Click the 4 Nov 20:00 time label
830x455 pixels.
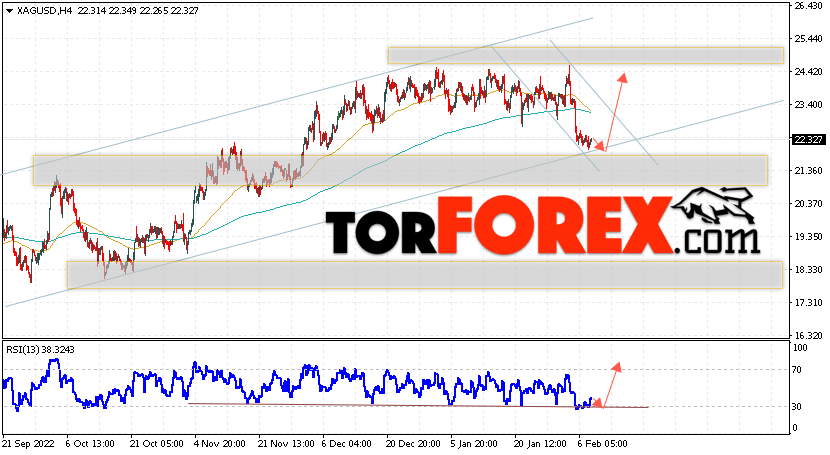[x=220, y=443]
